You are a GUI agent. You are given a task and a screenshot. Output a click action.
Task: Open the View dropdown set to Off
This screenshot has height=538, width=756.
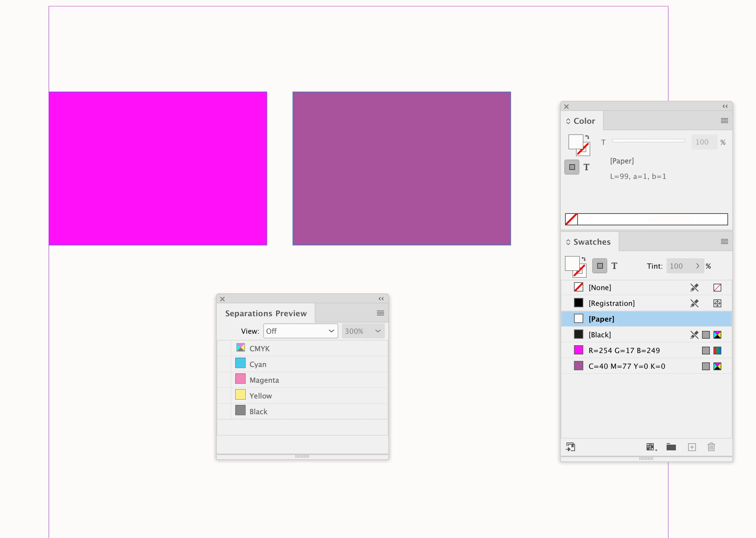click(x=300, y=331)
